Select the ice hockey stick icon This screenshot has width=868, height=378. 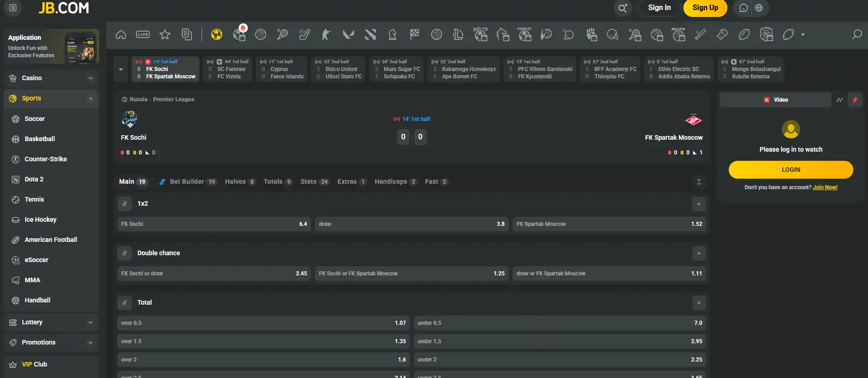click(x=305, y=34)
